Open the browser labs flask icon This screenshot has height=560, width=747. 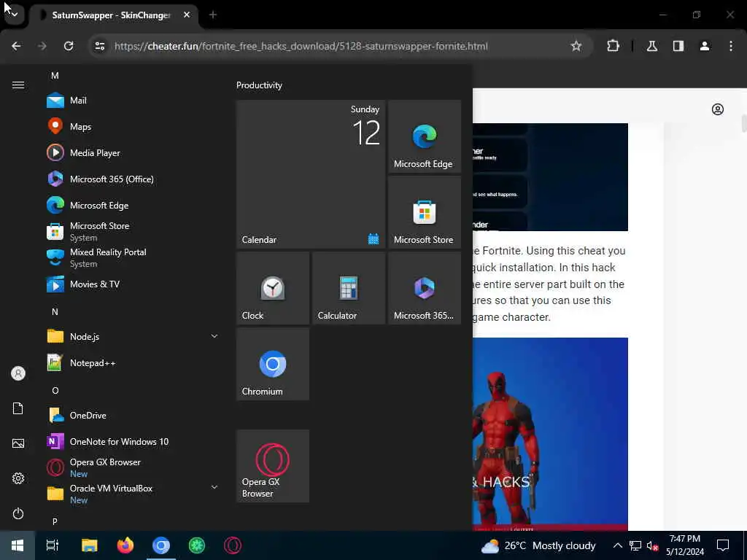pos(651,46)
